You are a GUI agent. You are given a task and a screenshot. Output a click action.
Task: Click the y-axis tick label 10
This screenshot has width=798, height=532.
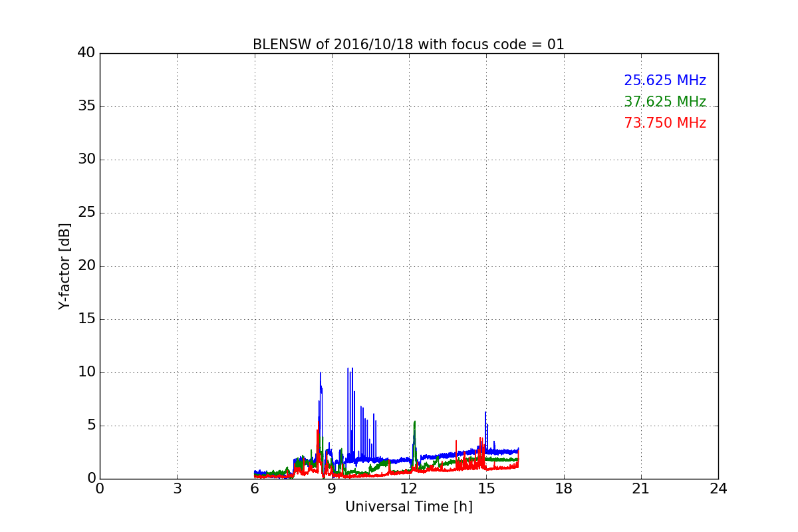tap(86, 372)
